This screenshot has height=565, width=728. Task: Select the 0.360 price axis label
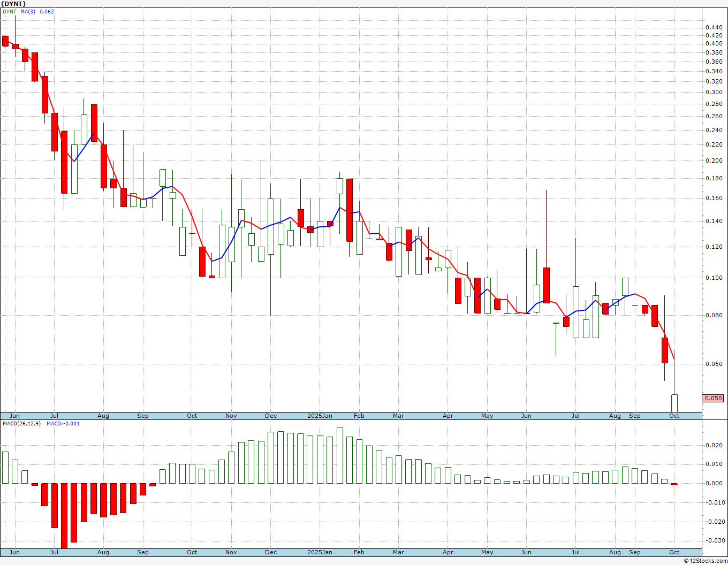(714, 62)
